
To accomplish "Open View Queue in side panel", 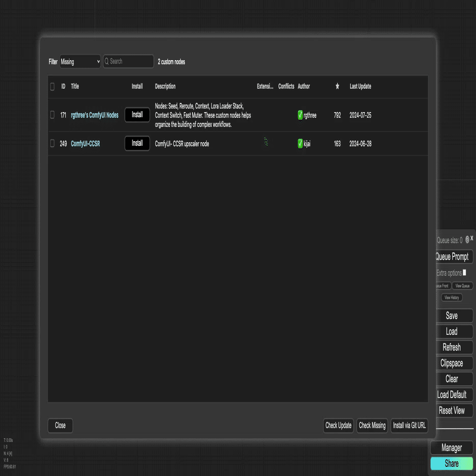I will coord(462,286).
